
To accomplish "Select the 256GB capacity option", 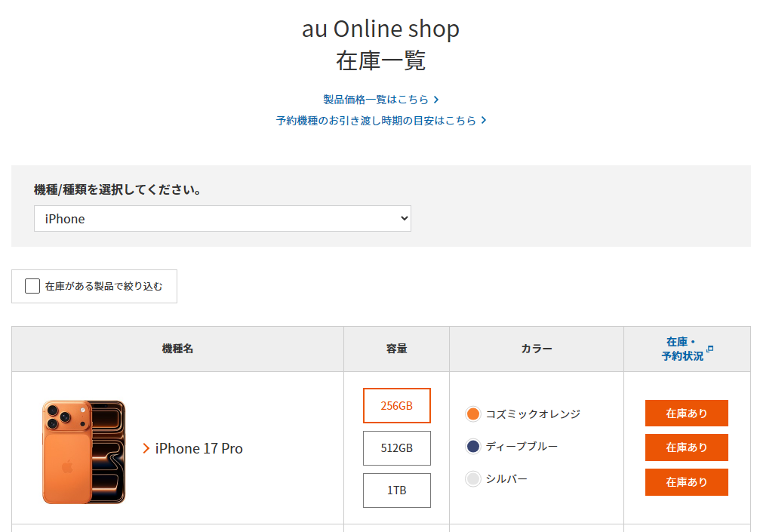I will pos(396,406).
